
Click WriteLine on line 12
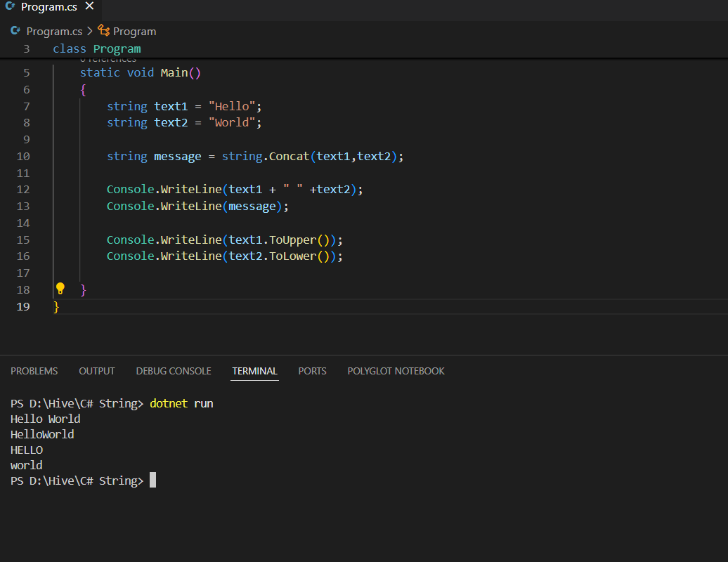[191, 190]
